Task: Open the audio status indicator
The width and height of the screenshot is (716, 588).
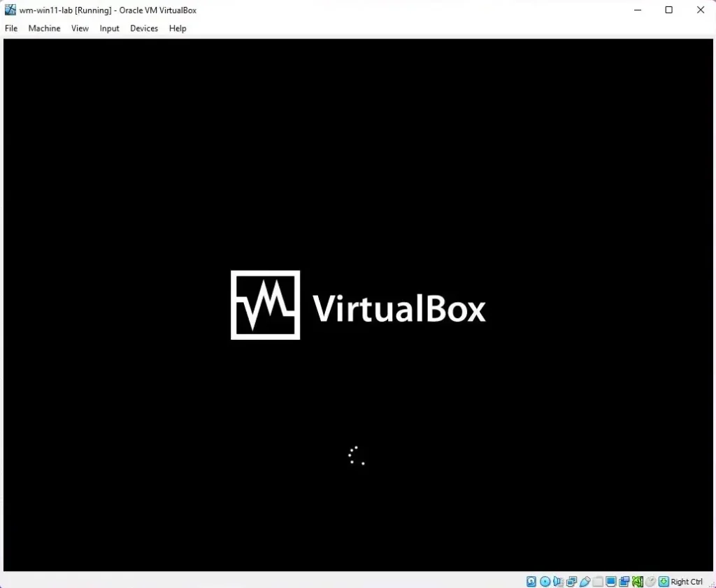Action: (558, 582)
